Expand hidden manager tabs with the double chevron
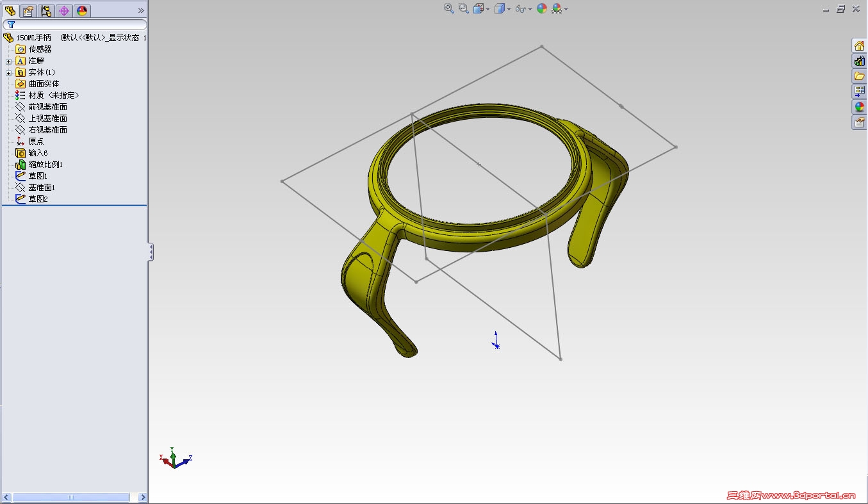868x504 pixels. pyautogui.click(x=141, y=10)
